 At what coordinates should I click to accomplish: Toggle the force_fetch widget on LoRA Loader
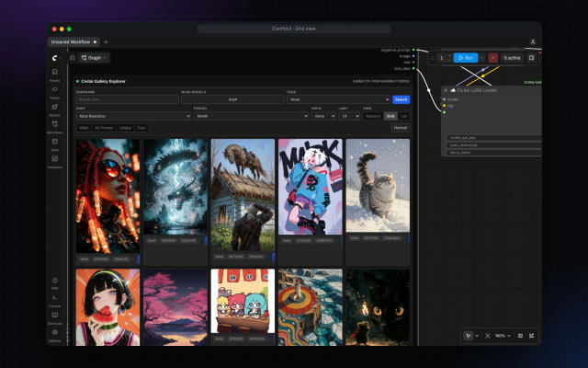click(x=494, y=153)
